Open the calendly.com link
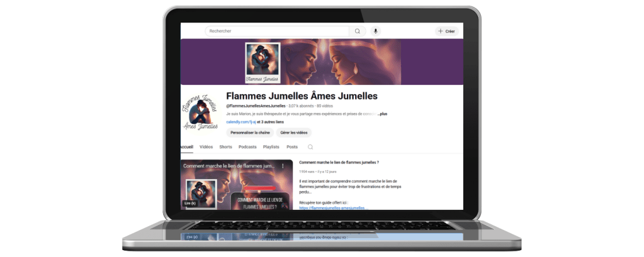This screenshot has width=644, height=257. 237,122
